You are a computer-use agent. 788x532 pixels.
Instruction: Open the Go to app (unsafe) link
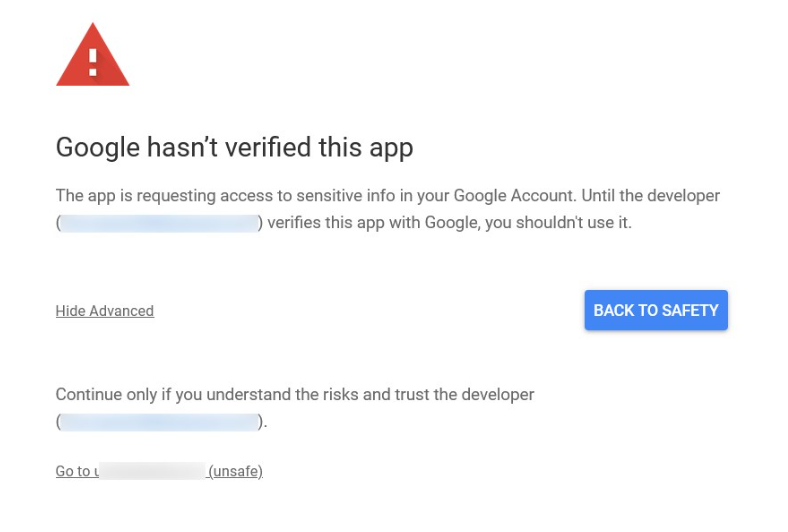point(159,471)
